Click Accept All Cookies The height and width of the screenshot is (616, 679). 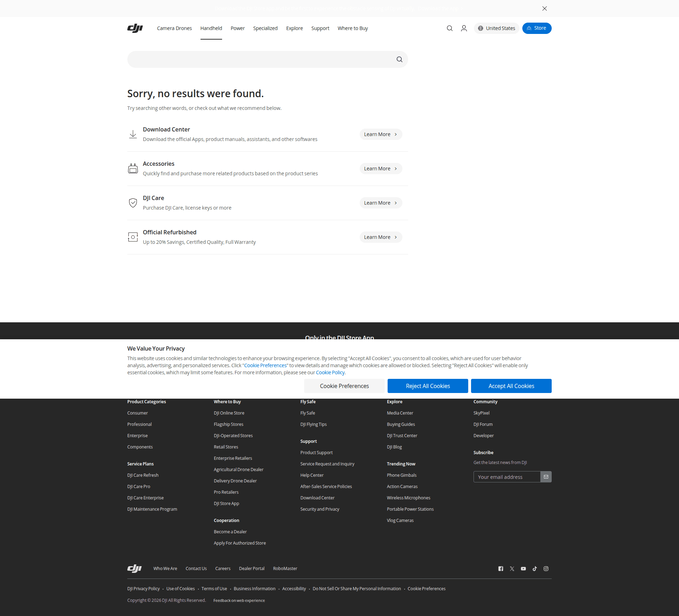pos(511,386)
